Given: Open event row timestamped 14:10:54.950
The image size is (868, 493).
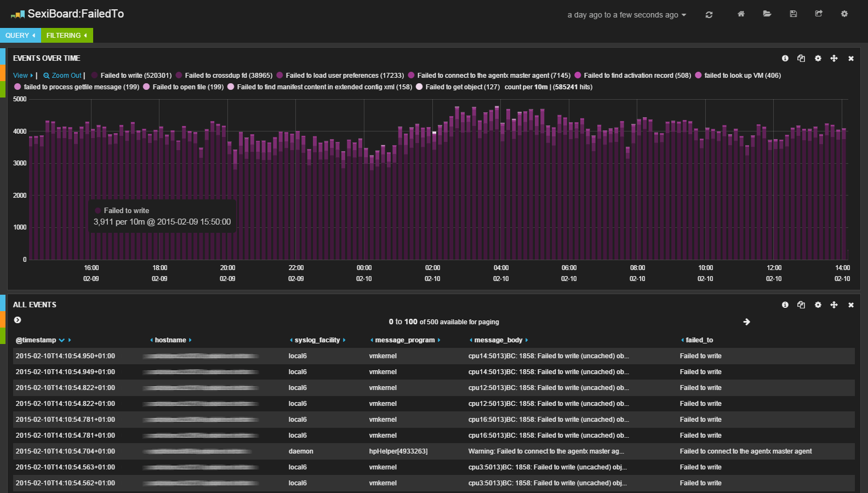Looking at the screenshot, I should [433, 356].
